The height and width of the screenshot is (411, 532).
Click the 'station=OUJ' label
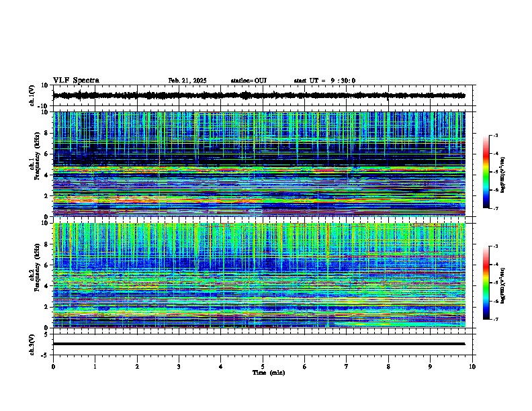click(249, 81)
